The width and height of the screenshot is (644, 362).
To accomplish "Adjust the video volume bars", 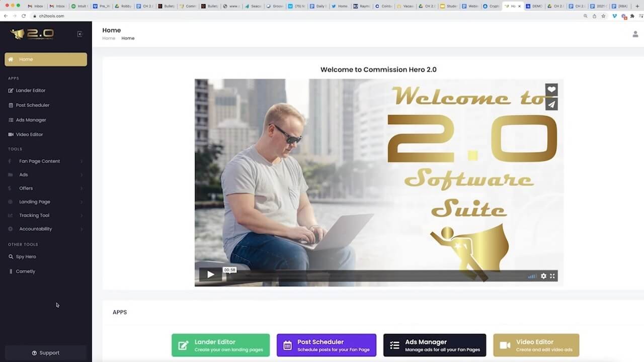I will tap(532, 276).
